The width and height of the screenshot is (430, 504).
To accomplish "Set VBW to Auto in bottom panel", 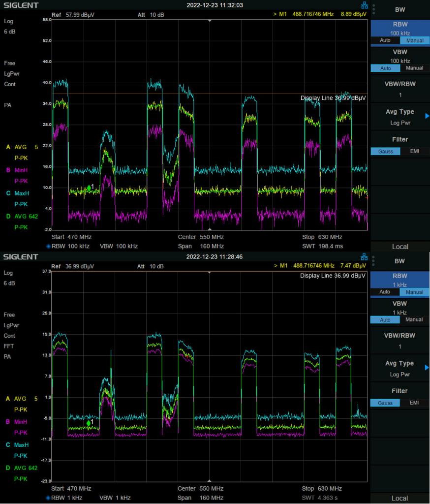I will coord(385,320).
